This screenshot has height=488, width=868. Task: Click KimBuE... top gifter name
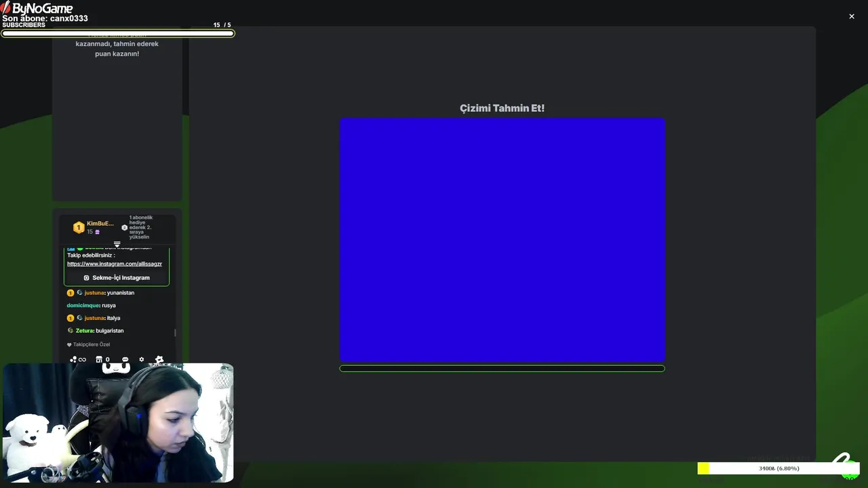pyautogui.click(x=100, y=224)
